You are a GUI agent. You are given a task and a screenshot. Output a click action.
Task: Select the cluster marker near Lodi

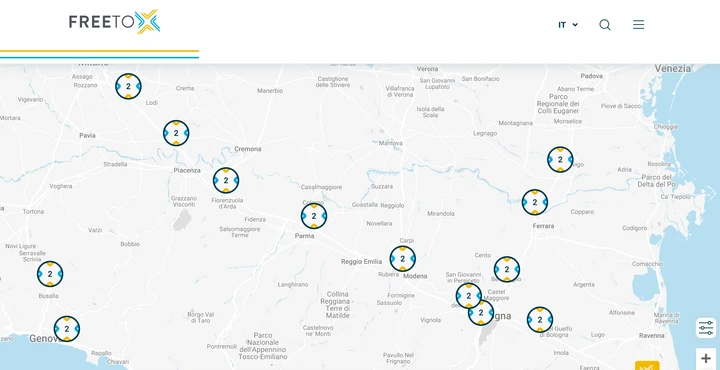[x=128, y=86]
